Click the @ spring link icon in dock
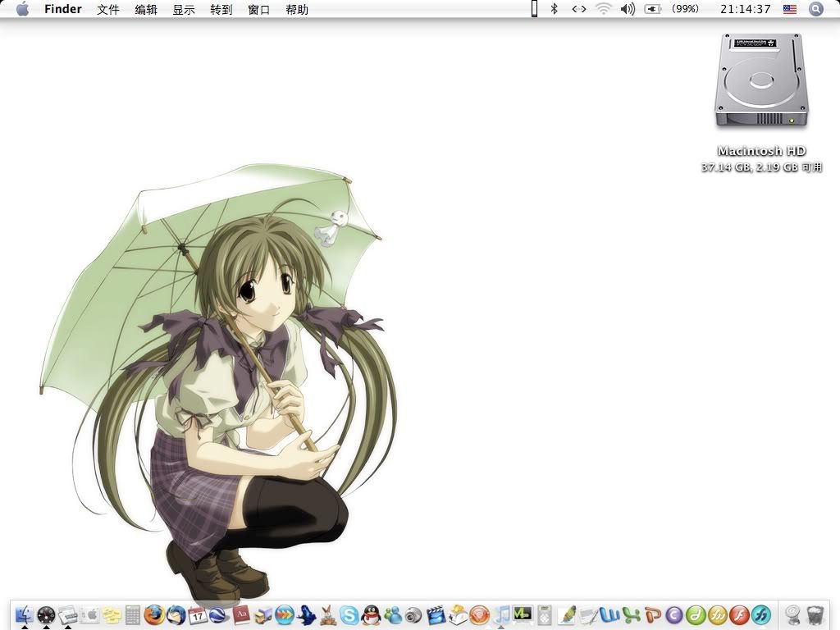This screenshot has width=840, height=630. pyautogui.click(x=792, y=614)
